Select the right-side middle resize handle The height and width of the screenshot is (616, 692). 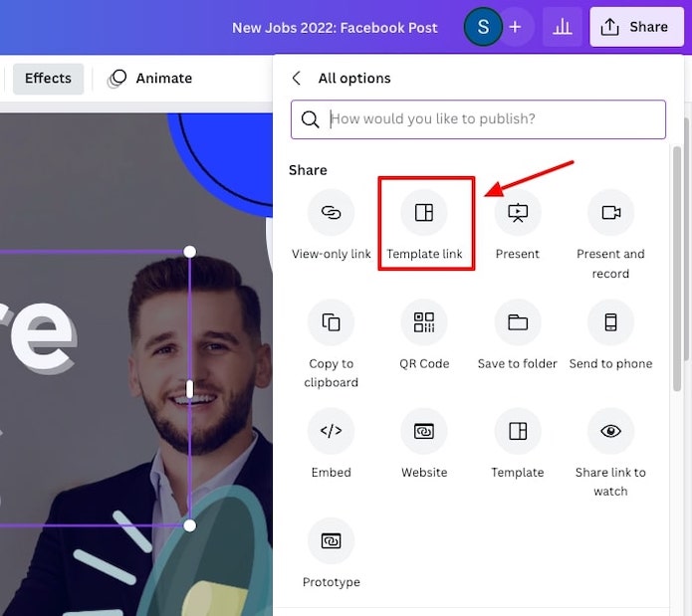[190, 389]
